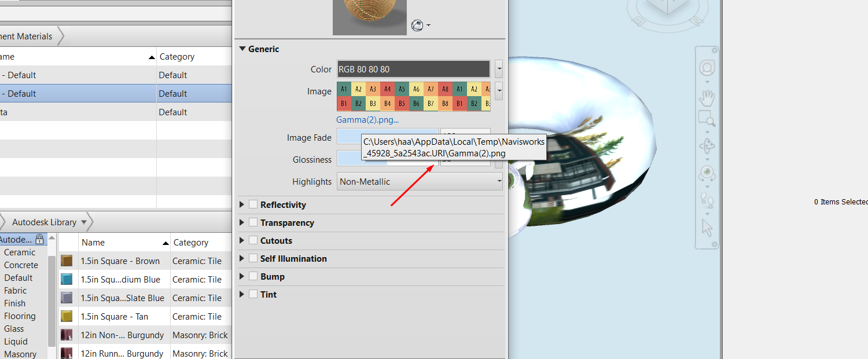Screen dimensions: 868x359
Task: Expand the Bump section
Action: point(242,276)
